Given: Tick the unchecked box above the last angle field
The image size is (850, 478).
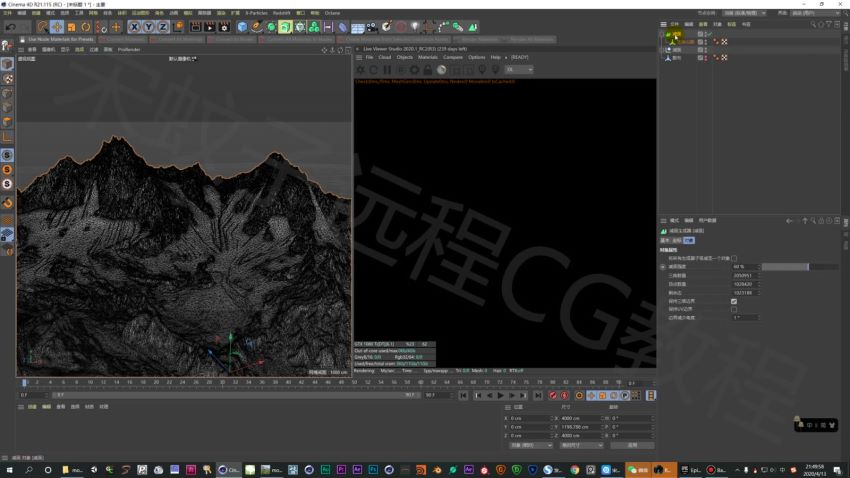Looking at the screenshot, I should coord(734,309).
